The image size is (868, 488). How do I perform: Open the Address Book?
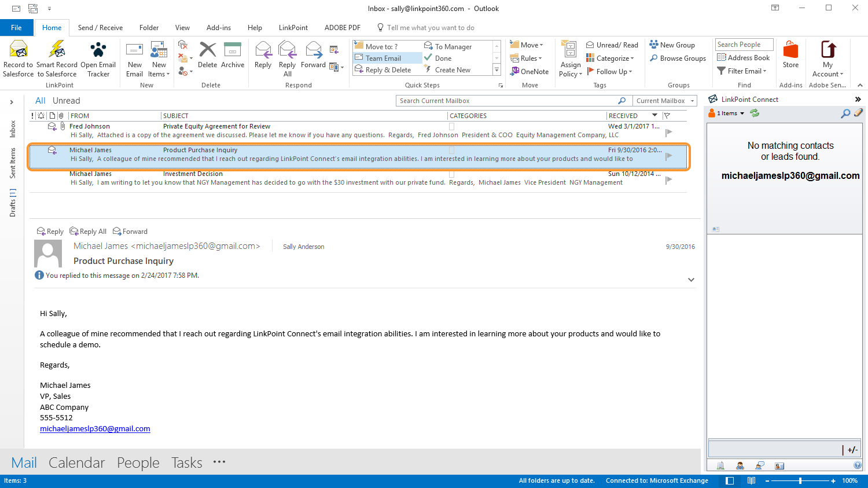744,58
